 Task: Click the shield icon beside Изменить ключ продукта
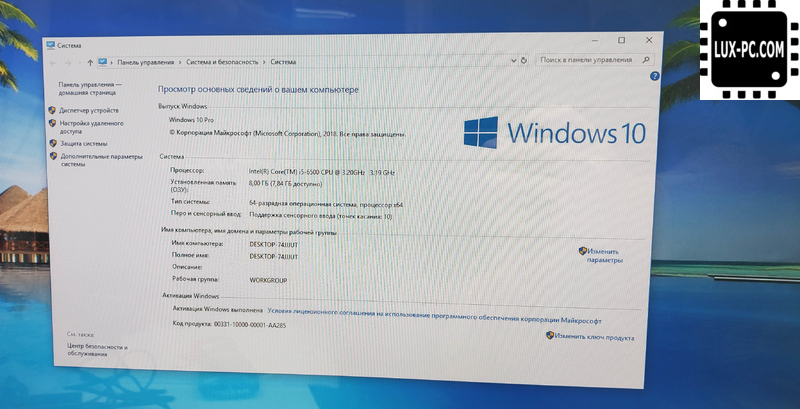pos(550,336)
